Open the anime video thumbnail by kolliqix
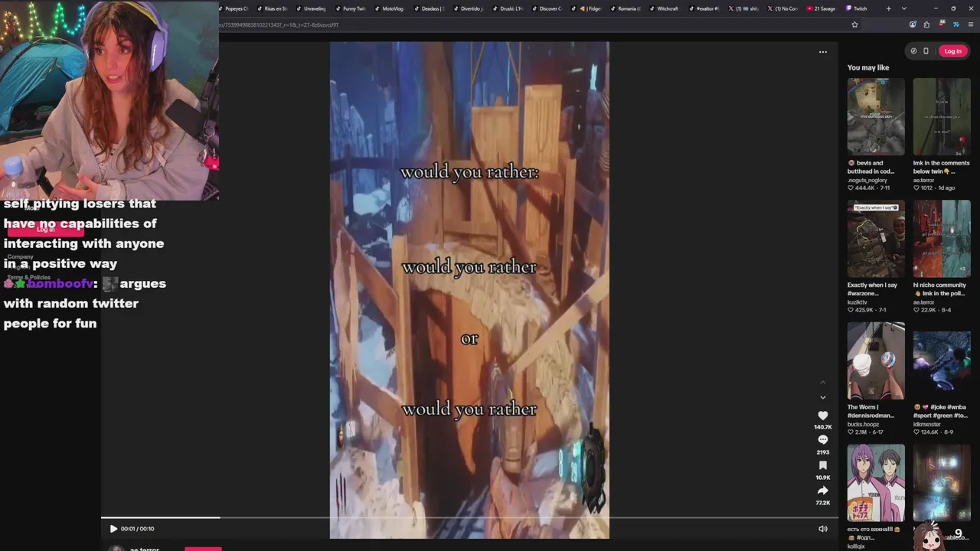The height and width of the screenshot is (551, 980). pyautogui.click(x=876, y=483)
